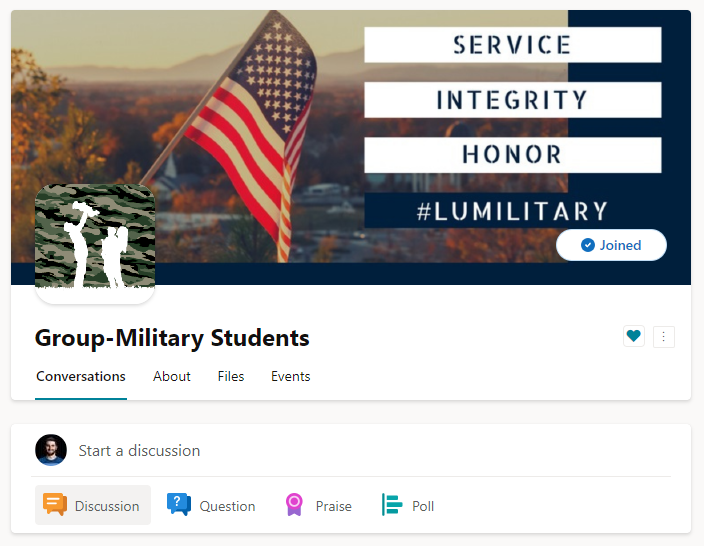Click the checkmark icon on Joined button
The image size is (704, 546).
[x=588, y=245]
